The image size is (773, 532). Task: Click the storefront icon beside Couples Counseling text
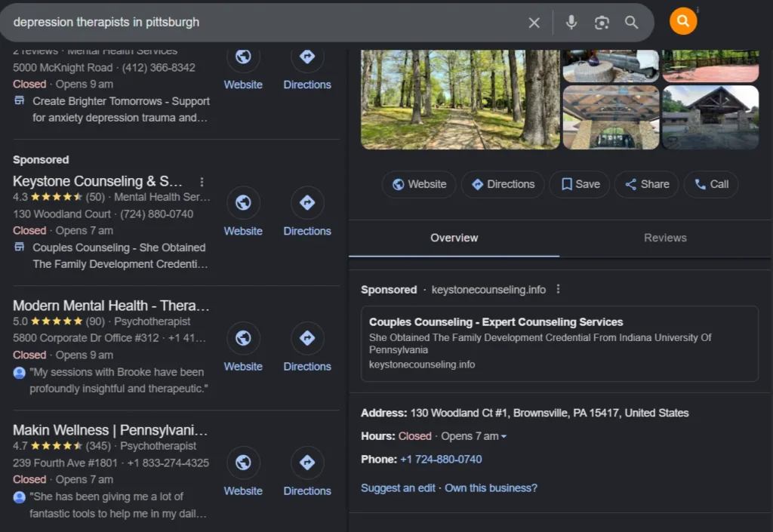point(19,247)
